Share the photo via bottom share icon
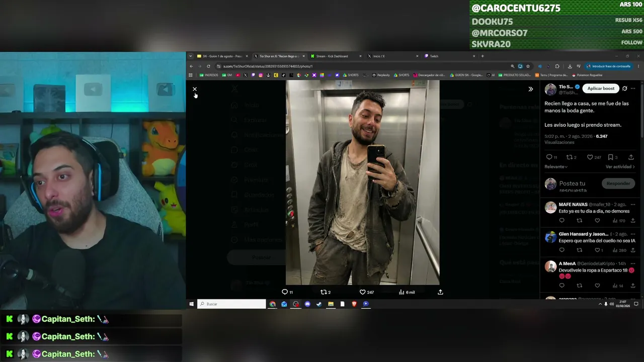This screenshot has height=362, width=644. 440,292
